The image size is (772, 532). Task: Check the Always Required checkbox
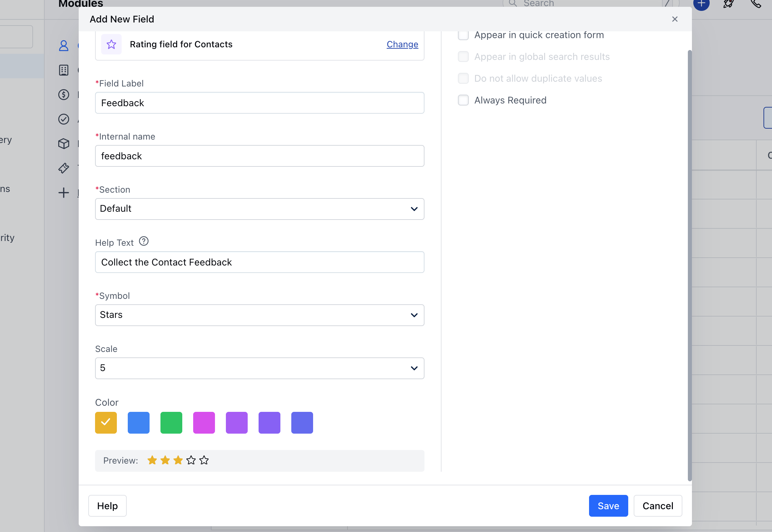pos(463,100)
